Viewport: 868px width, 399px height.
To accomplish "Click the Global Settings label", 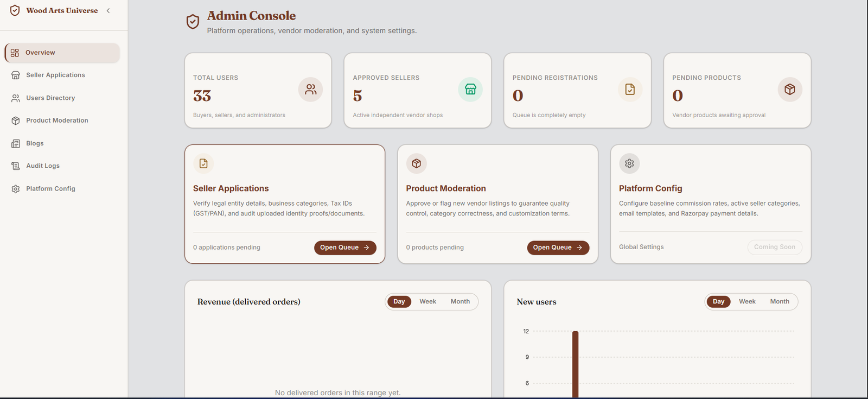I will (641, 247).
